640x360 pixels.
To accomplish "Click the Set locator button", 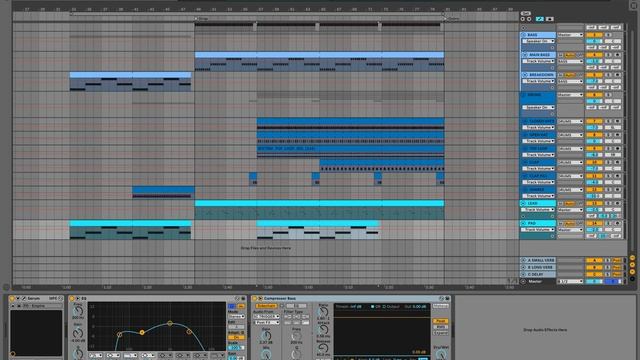I will click(x=526, y=13).
